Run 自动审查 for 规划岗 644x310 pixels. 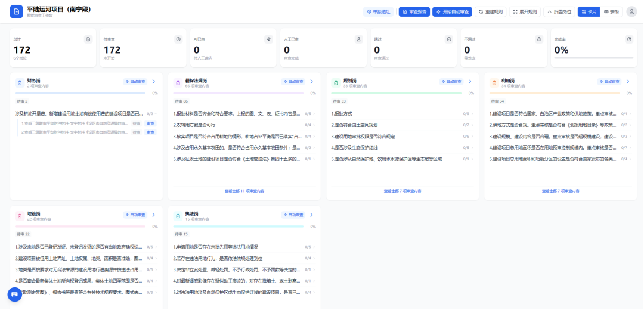pos(451,82)
